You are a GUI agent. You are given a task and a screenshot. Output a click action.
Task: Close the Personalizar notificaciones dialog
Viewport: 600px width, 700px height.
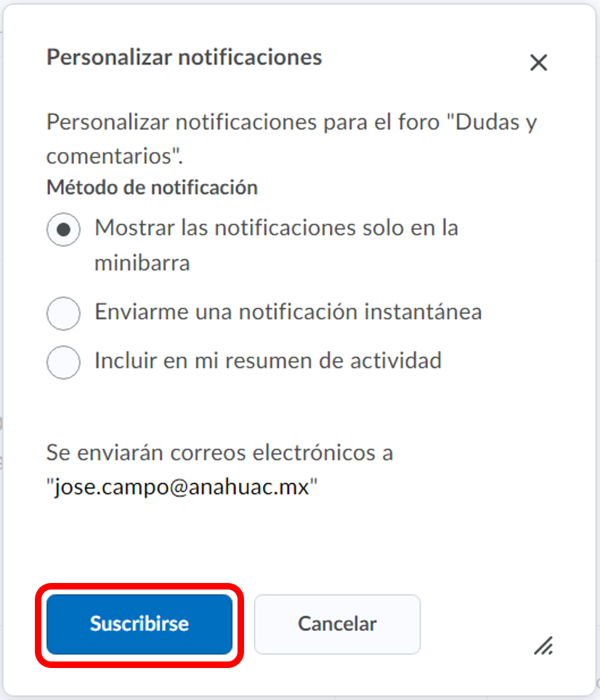[x=538, y=63]
